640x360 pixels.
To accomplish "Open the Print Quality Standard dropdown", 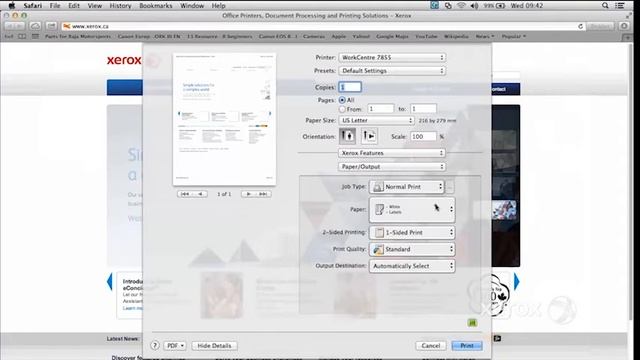I will pos(412,249).
